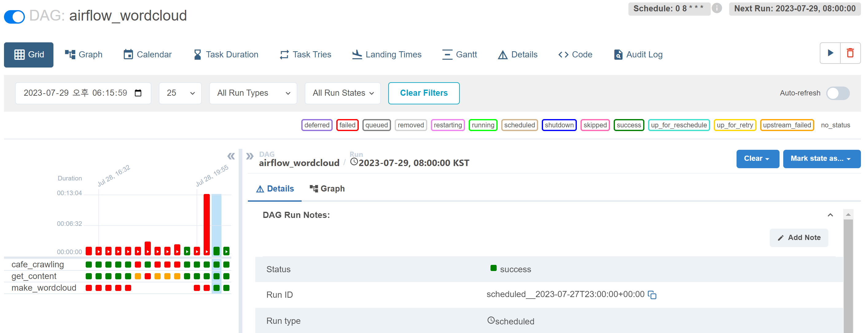Open the All Run States dropdown
Image resolution: width=868 pixels, height=333 pixels.
point(342,93)
